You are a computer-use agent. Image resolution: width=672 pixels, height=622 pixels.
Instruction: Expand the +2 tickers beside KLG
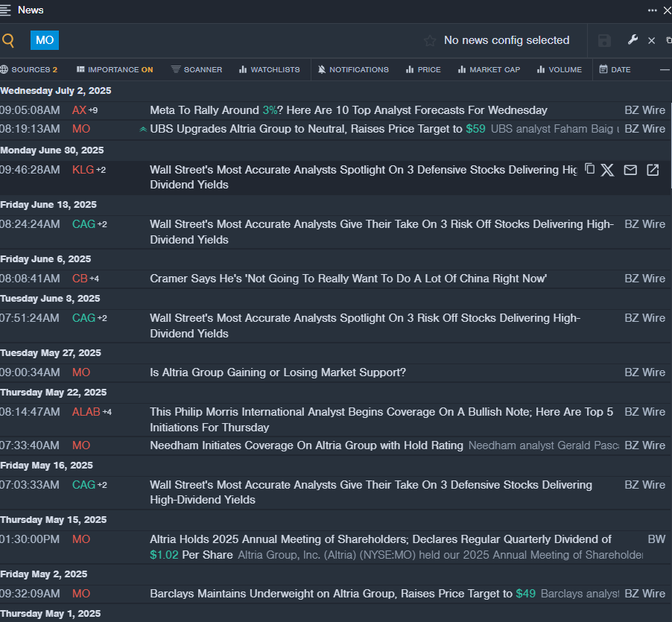point(101,170)
